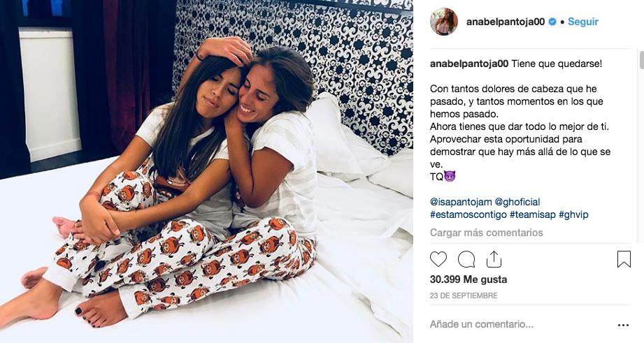Visit the @isapantojam mention

pos(461,202)
